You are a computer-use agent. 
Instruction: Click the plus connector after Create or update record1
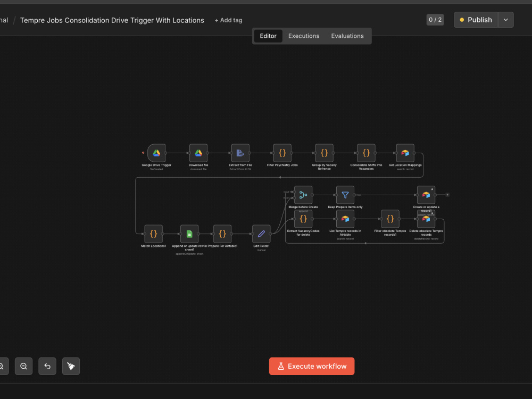(x=447, y=195)
